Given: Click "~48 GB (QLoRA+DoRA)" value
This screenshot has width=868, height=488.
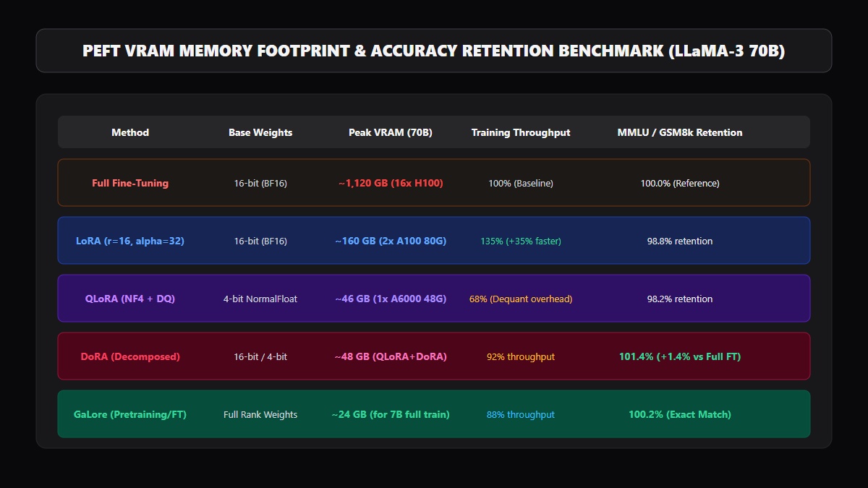Looking at the screenshot, I should [391, 356].
